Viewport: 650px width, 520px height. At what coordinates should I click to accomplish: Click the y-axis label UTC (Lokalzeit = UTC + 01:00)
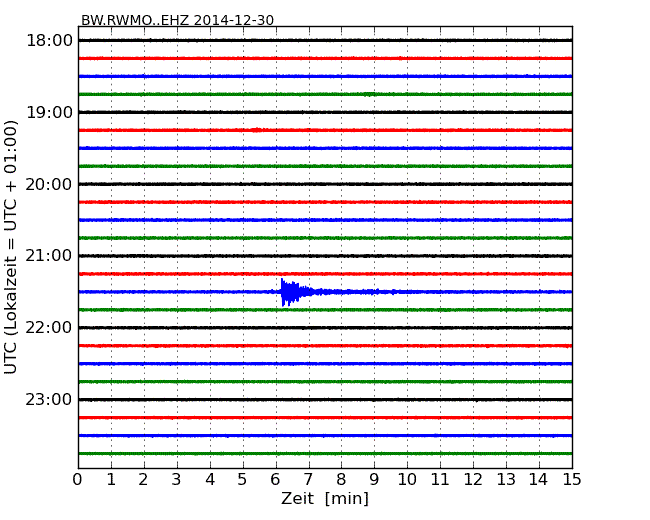coord(10,247)
